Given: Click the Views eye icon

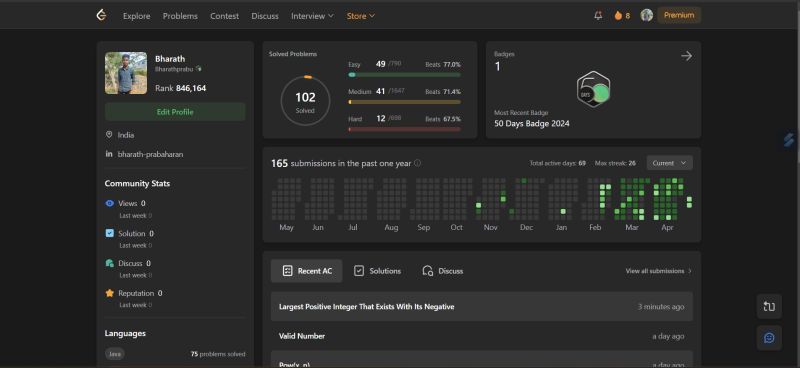Looking at the screenshot, I should coord(109,203).
